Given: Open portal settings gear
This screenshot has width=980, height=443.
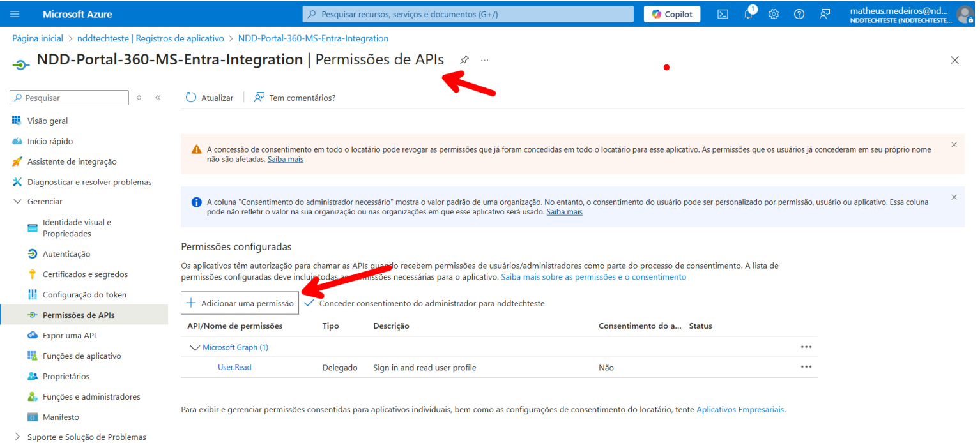Looking at the screenshot, I should click(774, 14).
